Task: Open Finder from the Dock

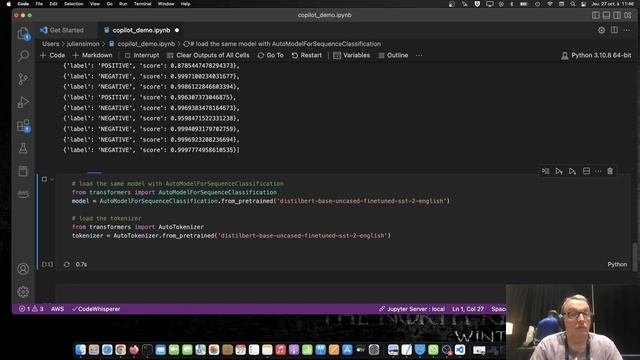Action: [80, 350]
